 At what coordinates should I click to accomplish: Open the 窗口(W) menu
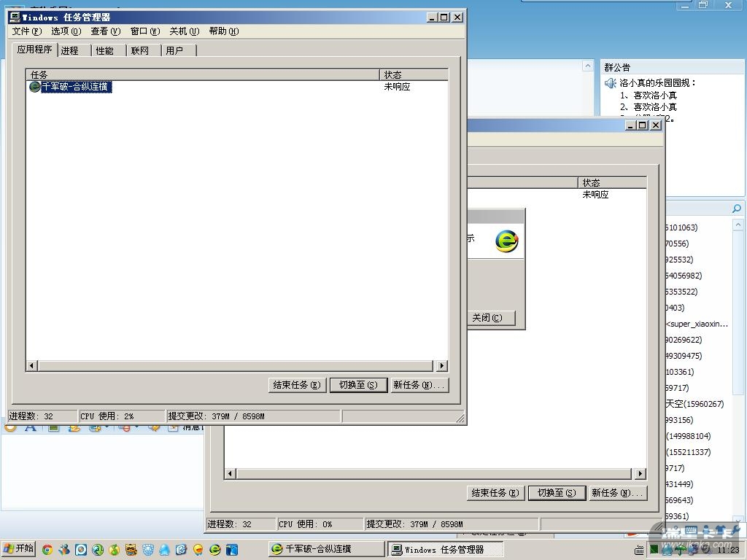click(x=145, y=31)
